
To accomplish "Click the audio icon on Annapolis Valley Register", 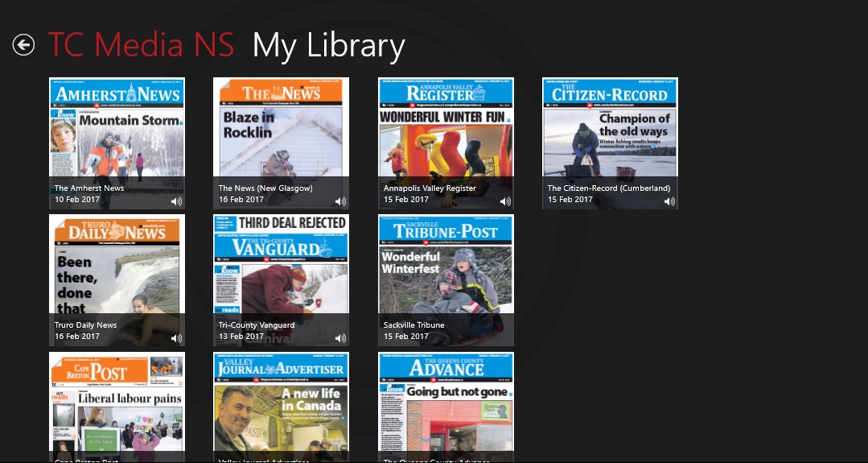I will pos(505,201).
